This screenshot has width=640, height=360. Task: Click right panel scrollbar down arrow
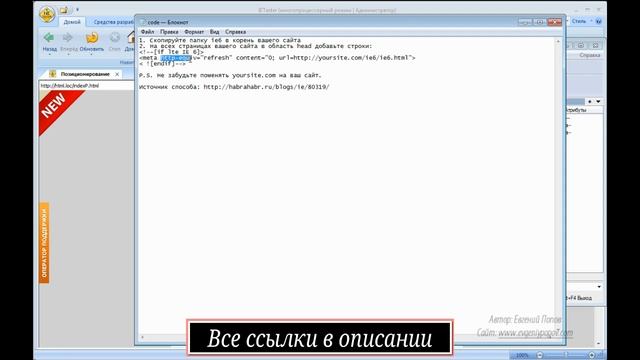pos(598,344)
